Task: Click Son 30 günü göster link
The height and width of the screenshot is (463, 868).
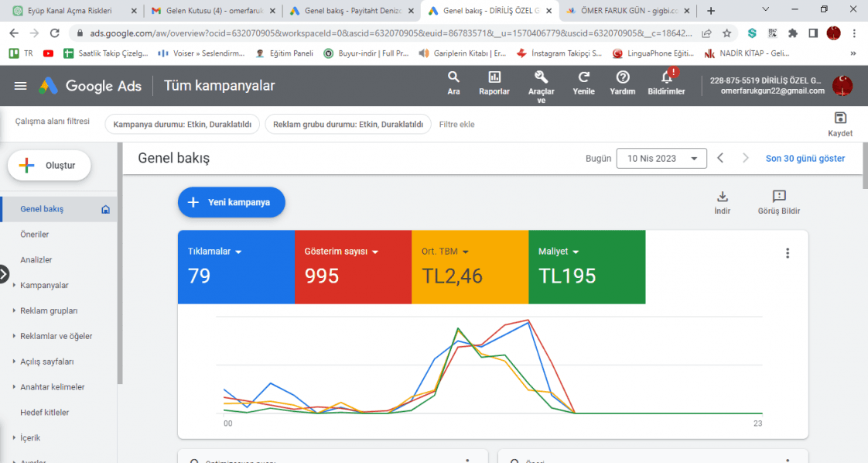Action: pyautogui.click(x=805, y=159)
